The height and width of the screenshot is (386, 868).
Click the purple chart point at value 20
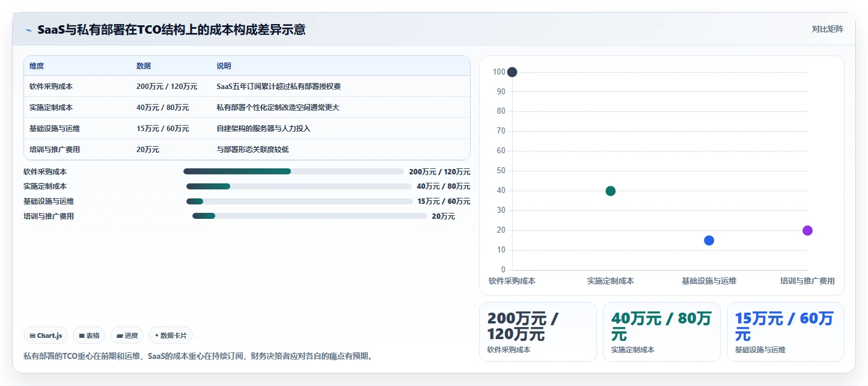[x=807, y=231]
